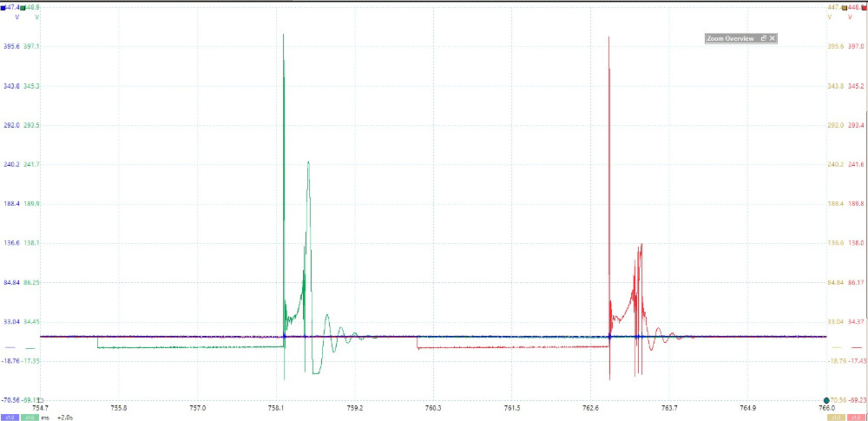Click the red channel D marker square
The width and height of the screenshot is (868, 421).
[863, 7]
